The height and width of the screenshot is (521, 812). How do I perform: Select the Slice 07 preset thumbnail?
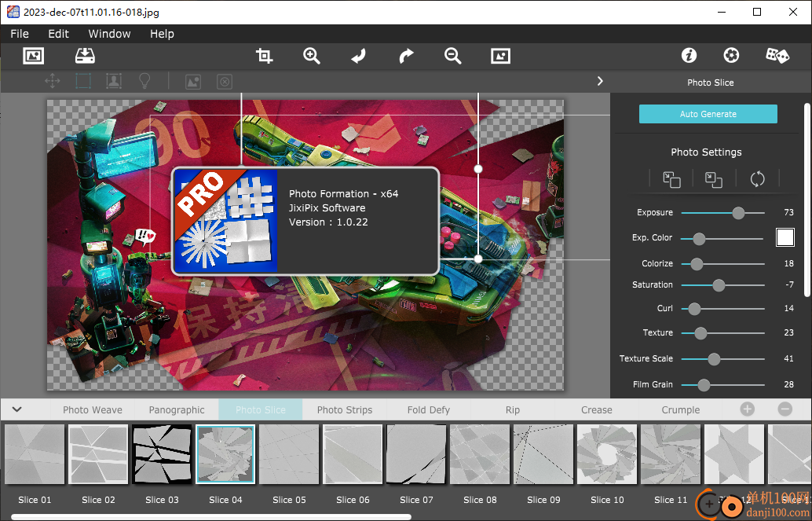click(416, 454)
